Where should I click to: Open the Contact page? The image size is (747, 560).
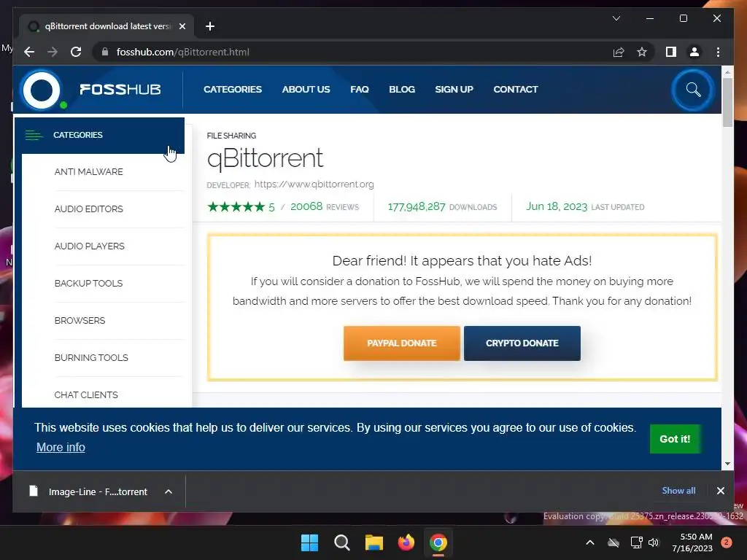(x=516, y=90)
